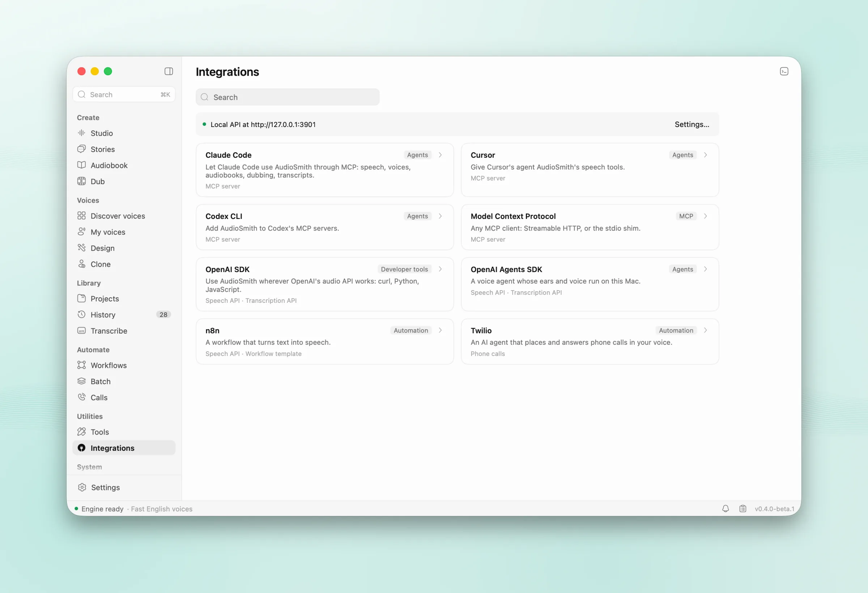Go to Workflows under Automate
The width and height of the screenshot is (868, 593).
[124, 365]
